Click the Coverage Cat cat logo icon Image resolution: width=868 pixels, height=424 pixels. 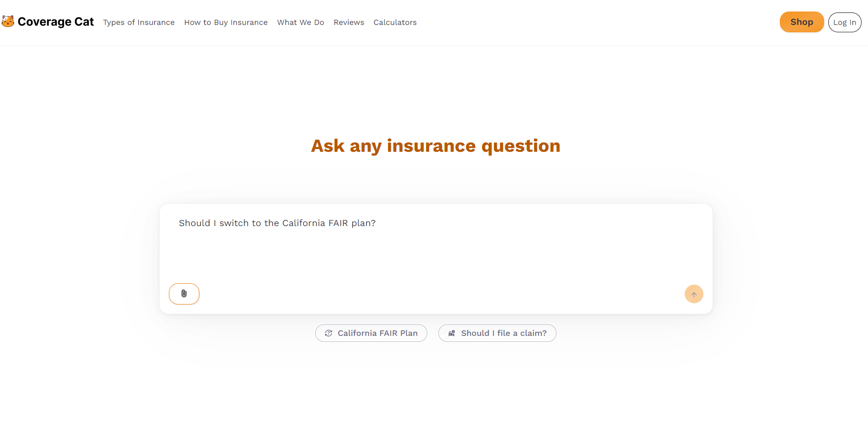[x=8, y=21]
